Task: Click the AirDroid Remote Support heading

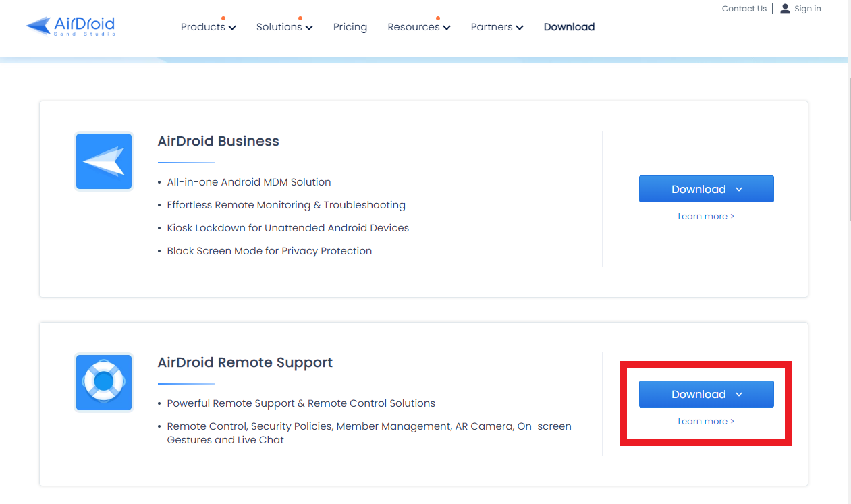Action: coord(246,362)
